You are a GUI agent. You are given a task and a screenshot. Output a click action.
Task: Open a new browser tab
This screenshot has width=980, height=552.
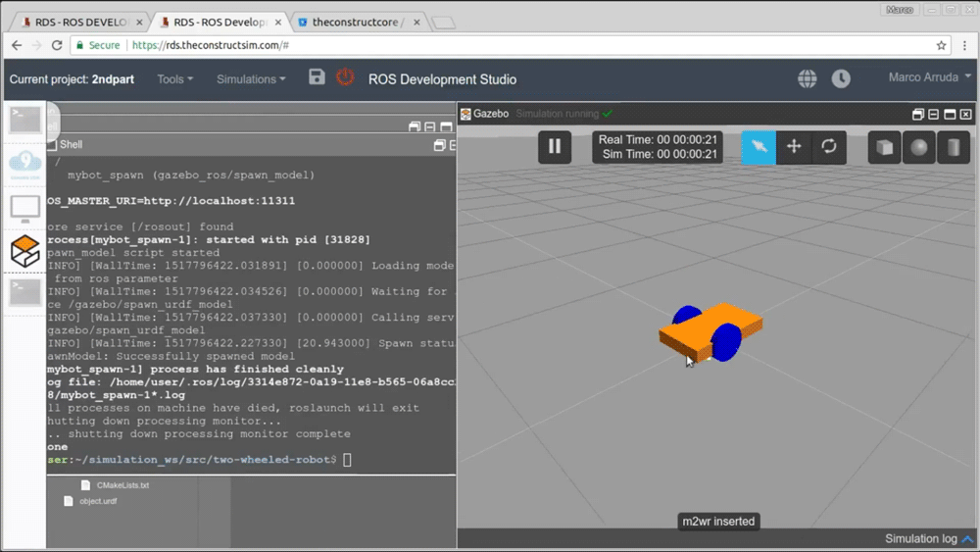(x=444, y=23)
